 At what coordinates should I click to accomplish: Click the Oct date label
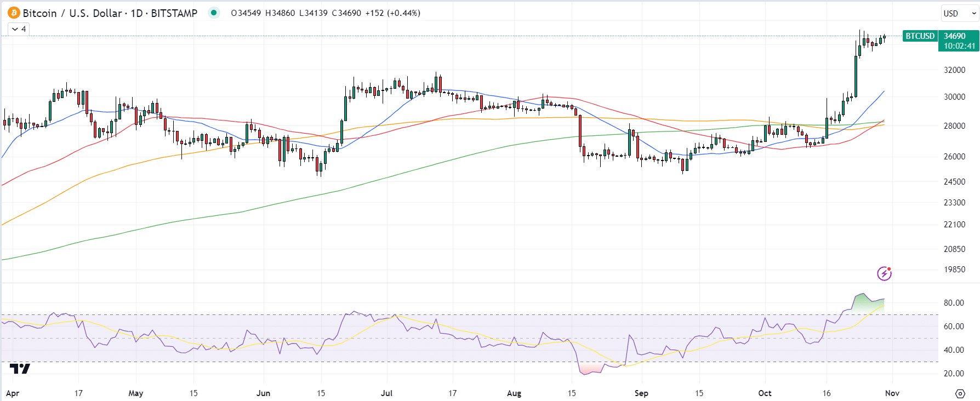click(765, 393)
